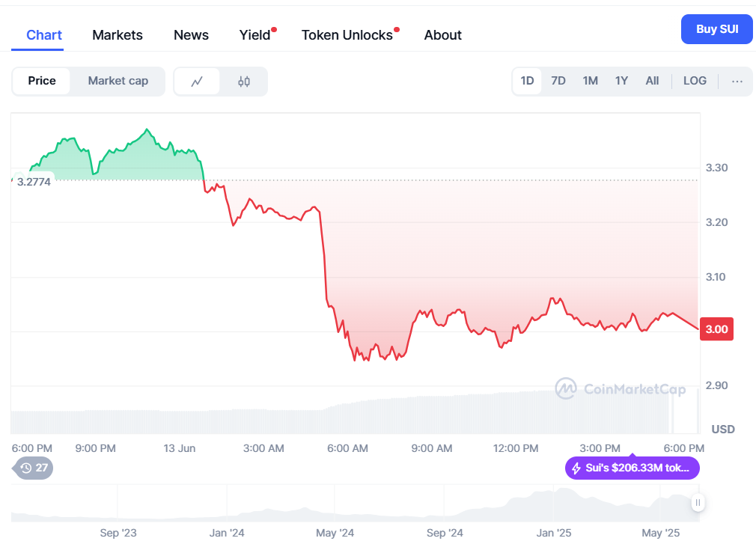Screen dimensions: 756x550
Task: Select the 1Y time range
Action: click(621, 81)
